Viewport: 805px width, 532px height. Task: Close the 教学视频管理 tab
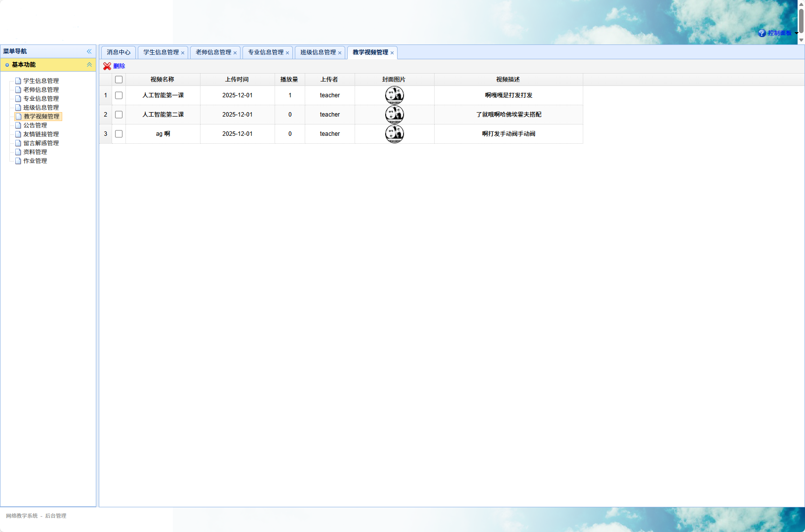(x=392, y=53)
